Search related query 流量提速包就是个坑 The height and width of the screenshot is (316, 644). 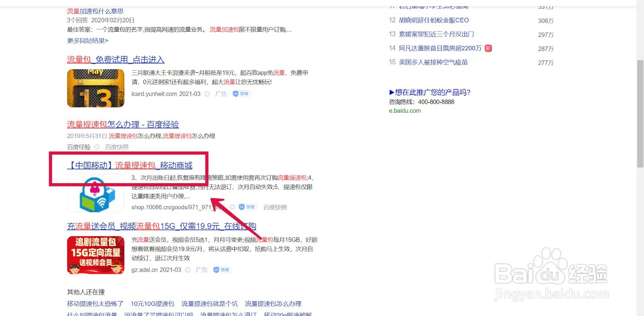point(209,304)
